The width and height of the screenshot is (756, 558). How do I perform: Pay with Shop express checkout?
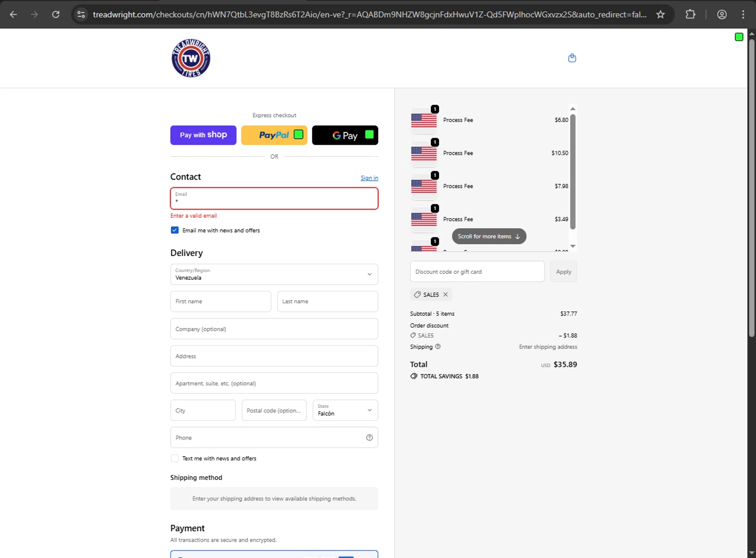tap(203, 135)
